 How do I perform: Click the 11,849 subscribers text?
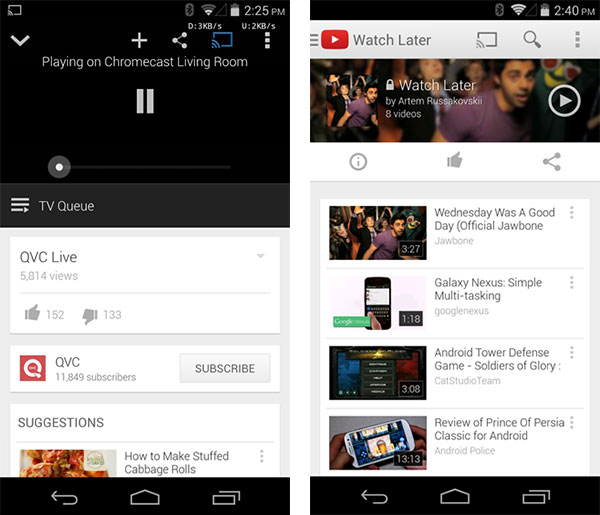tap(95, 377)
